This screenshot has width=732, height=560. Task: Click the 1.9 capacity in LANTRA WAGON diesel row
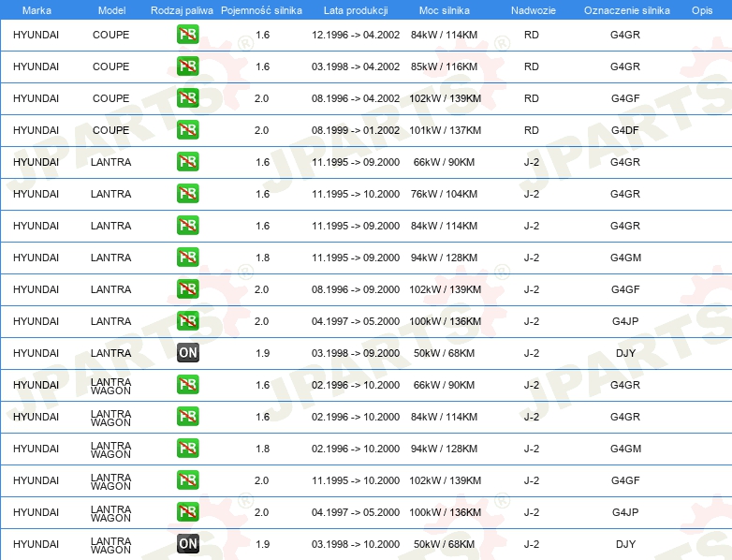tap(262, 544)
